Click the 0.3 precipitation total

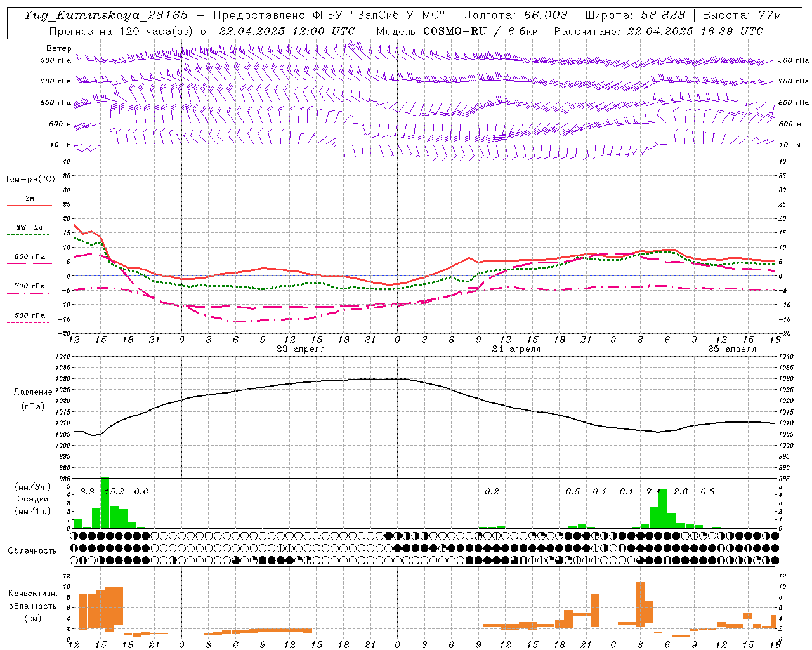707,492
